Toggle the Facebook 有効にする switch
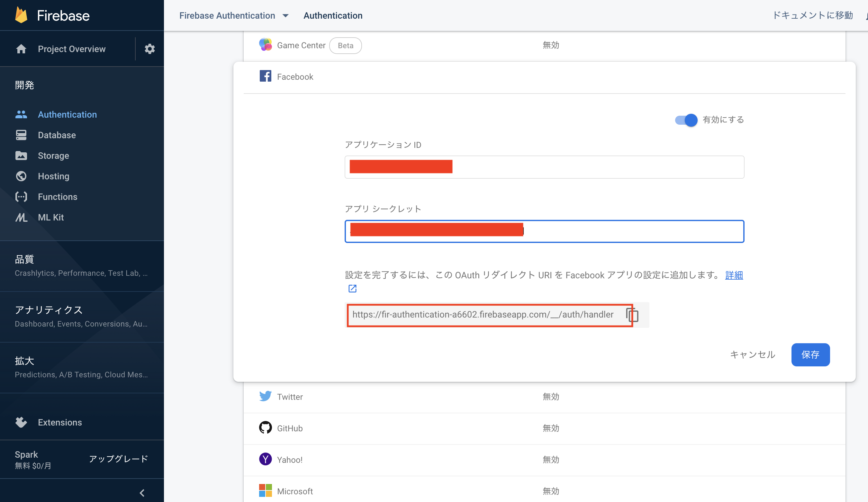This screenshot has width=868, height=502. [x=686, y=120]
